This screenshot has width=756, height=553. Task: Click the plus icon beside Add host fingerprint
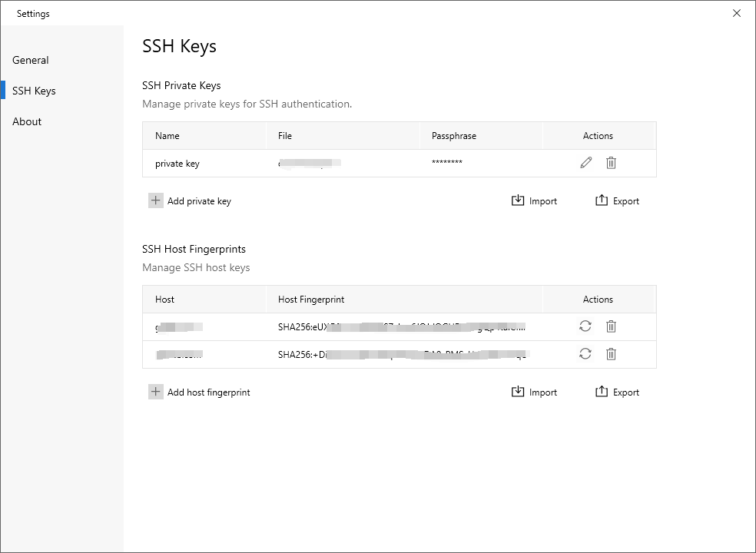click(156, 392)
